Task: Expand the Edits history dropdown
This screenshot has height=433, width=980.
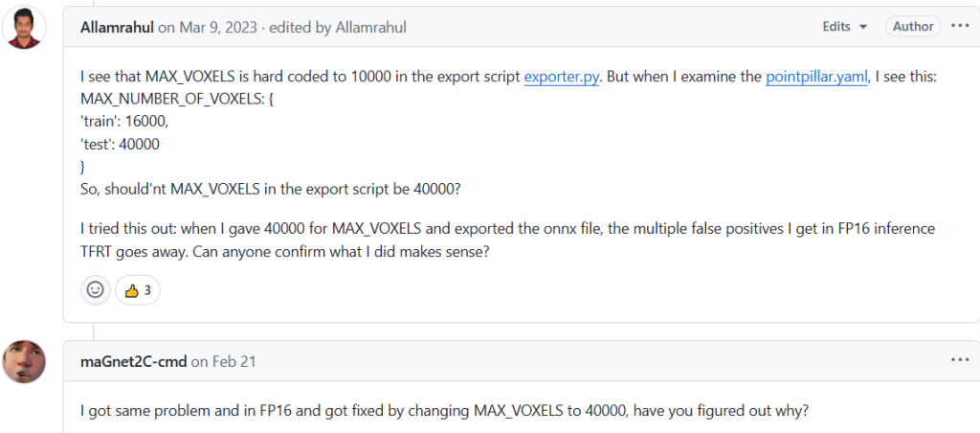Action: click(x=845, y=27)
